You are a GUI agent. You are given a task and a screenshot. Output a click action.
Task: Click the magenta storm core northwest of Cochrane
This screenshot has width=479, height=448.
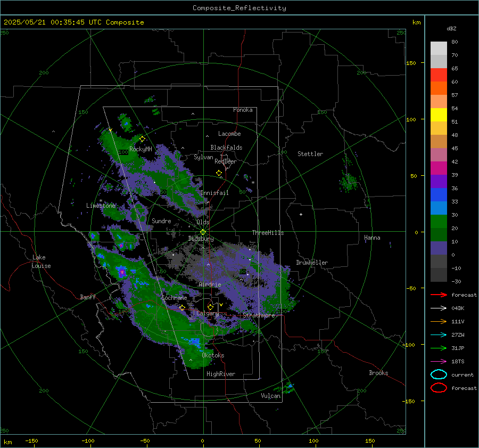(122, 272)
